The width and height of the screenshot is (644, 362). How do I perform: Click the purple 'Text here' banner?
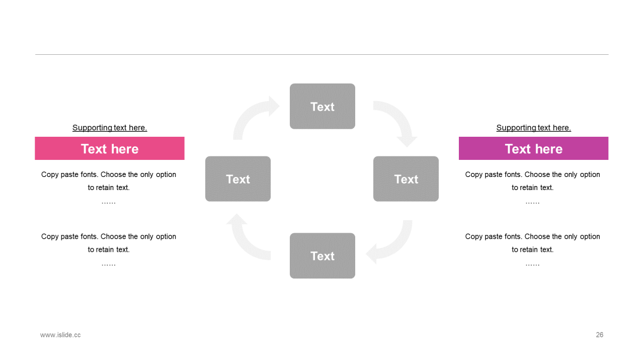click(x=533, y=148)
